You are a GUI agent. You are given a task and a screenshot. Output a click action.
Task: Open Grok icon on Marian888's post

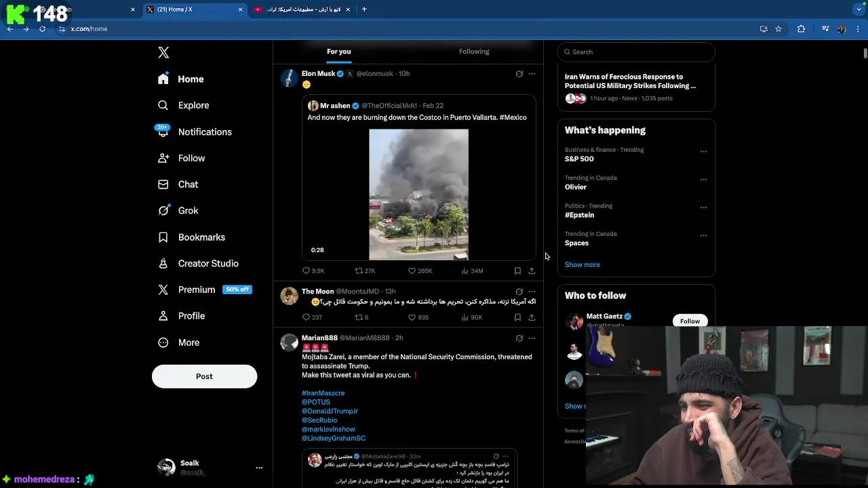[x=519, y=338]
